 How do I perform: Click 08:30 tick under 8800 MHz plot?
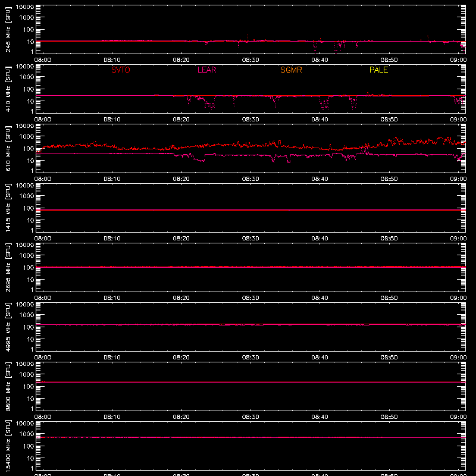click(250, 417)
